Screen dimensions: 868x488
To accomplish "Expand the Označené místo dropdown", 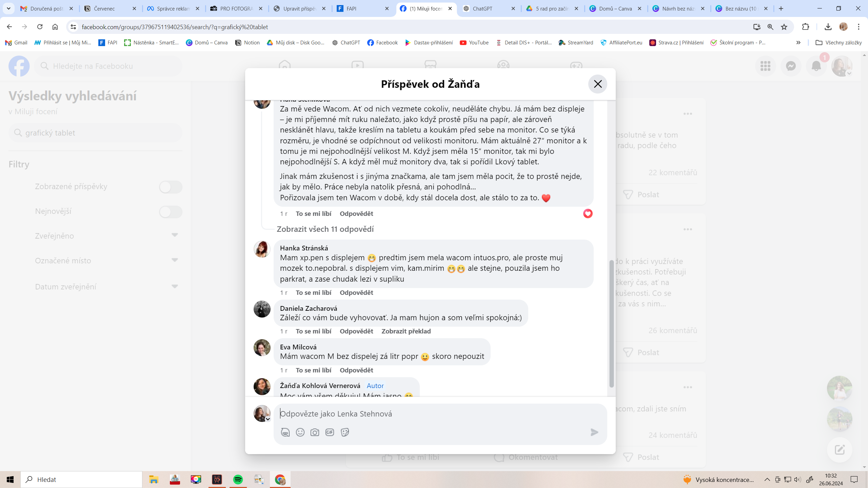I will click(x=175, y=260).
